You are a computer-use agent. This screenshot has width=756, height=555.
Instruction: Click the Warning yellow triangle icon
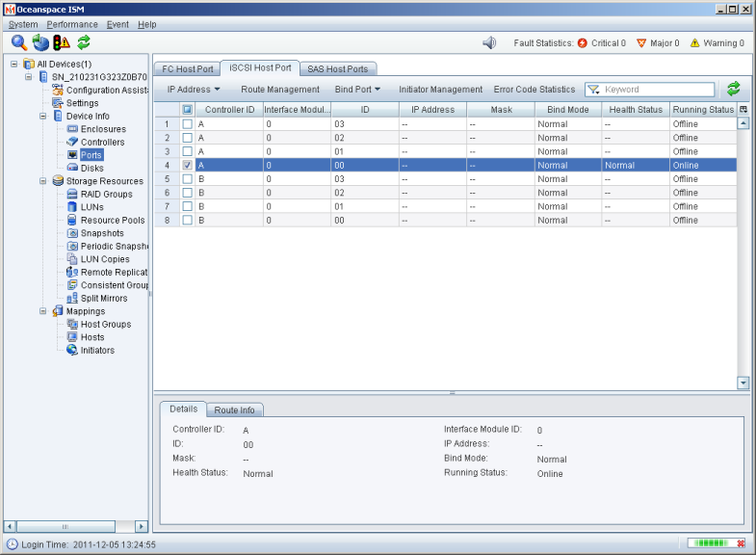click(x=694, y=43)
